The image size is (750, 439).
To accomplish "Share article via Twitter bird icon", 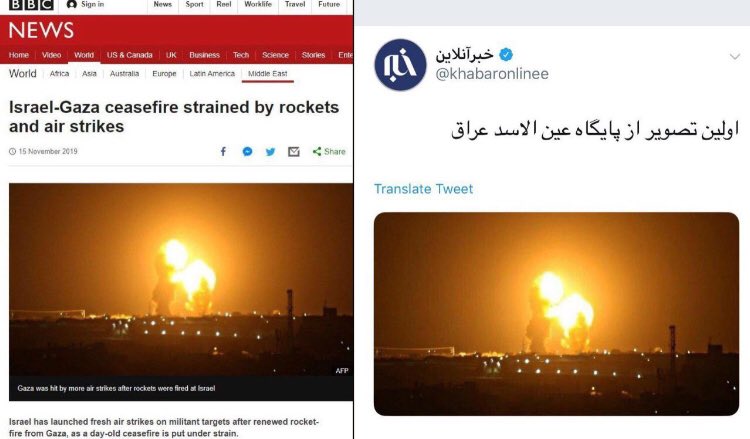I will pyautogui.click(x=270, y=152).
